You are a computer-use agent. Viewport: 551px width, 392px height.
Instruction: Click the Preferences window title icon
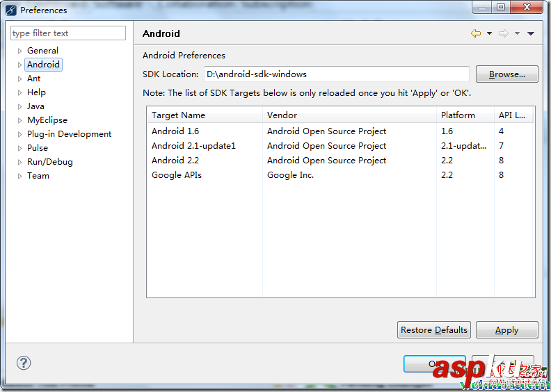click(x=11, y=10)
